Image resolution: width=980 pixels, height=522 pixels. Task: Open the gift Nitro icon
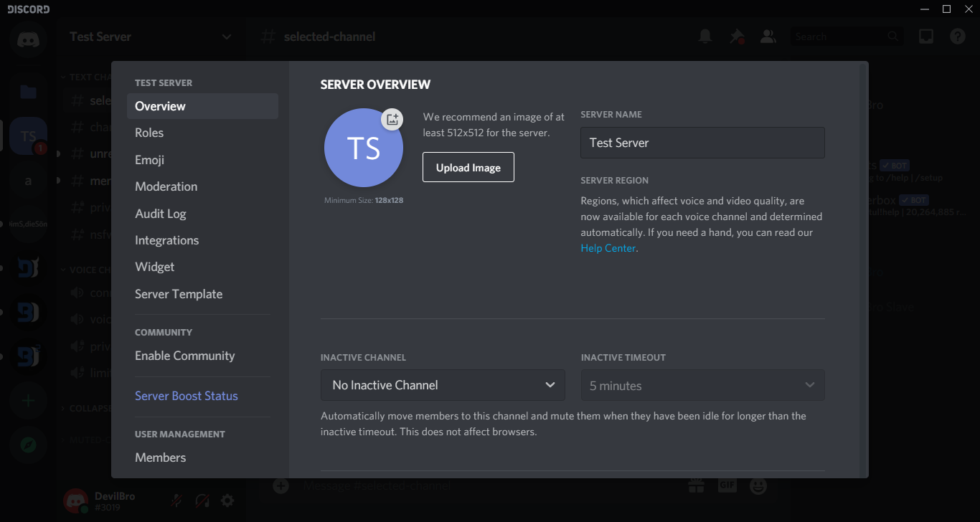pos(696,485)
